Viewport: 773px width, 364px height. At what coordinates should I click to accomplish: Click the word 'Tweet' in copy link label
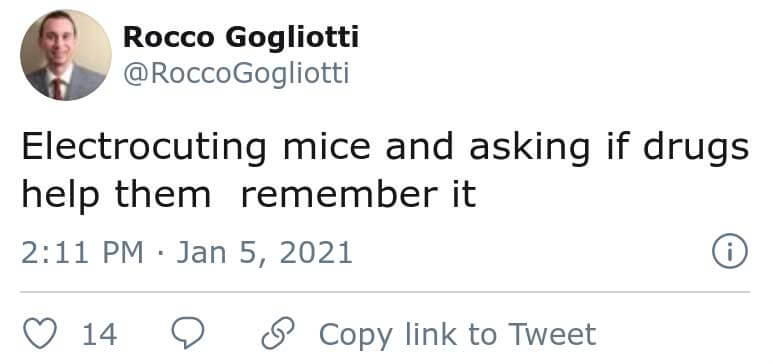click(552, 334)
